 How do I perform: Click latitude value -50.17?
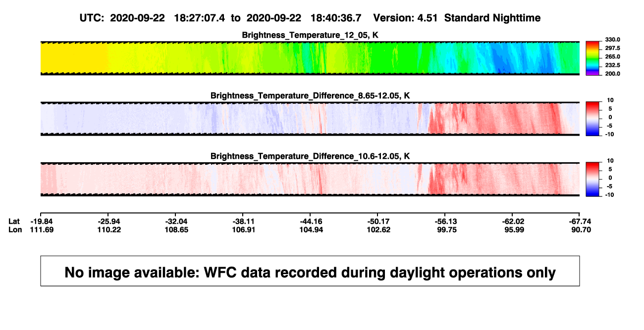tap(377, 221)
